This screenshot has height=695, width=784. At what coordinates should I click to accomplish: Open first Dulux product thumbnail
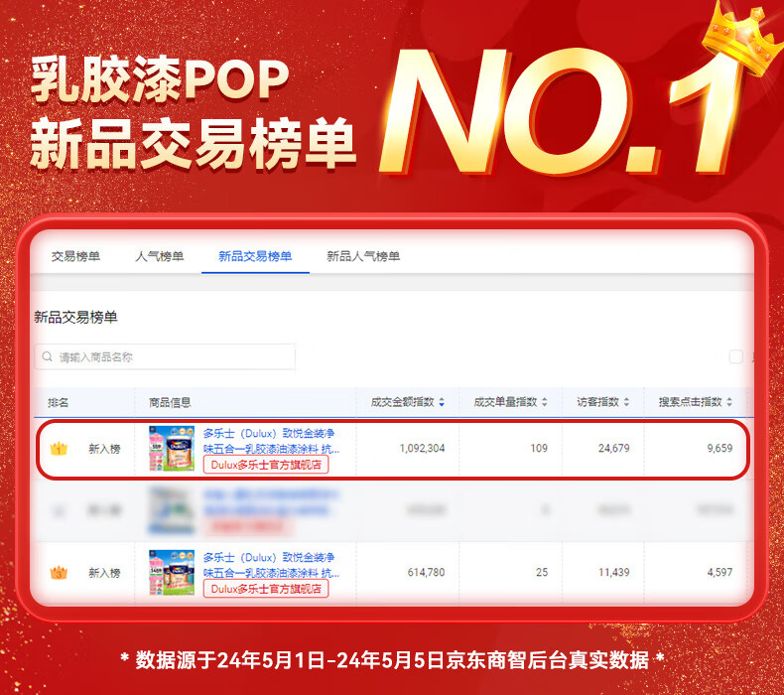pyautogui.click(x=172, y=449)
